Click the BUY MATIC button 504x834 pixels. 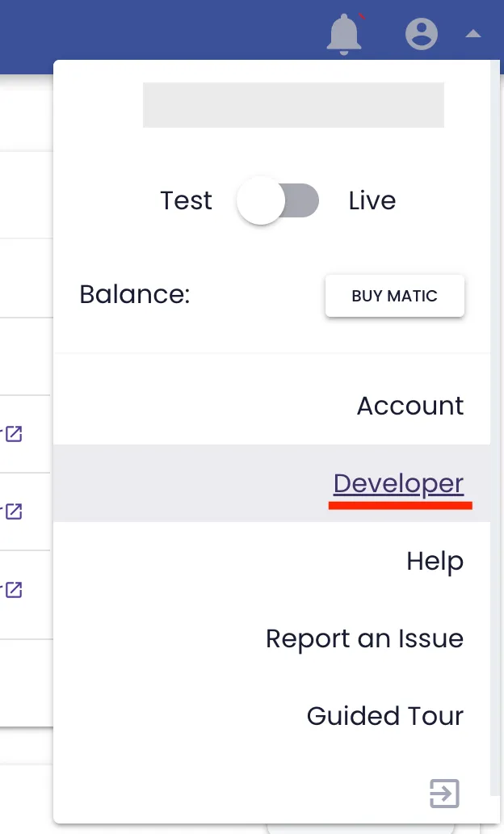[x=394, y=296]
